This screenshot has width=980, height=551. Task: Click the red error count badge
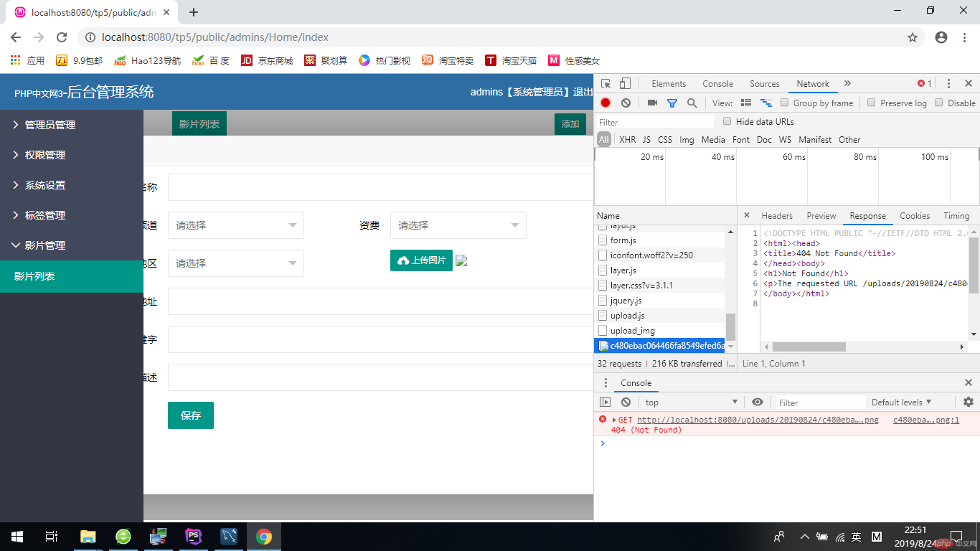point(925,84)
